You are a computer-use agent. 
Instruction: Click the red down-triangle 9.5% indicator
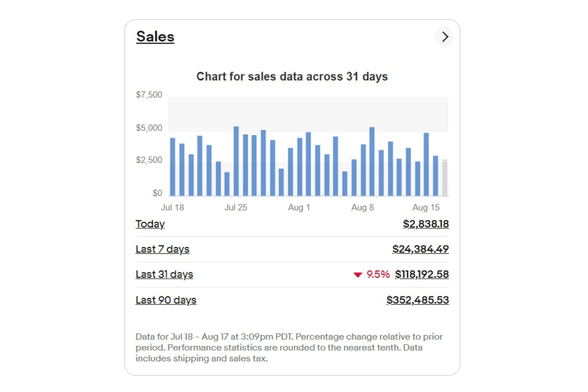pos(371,274)
